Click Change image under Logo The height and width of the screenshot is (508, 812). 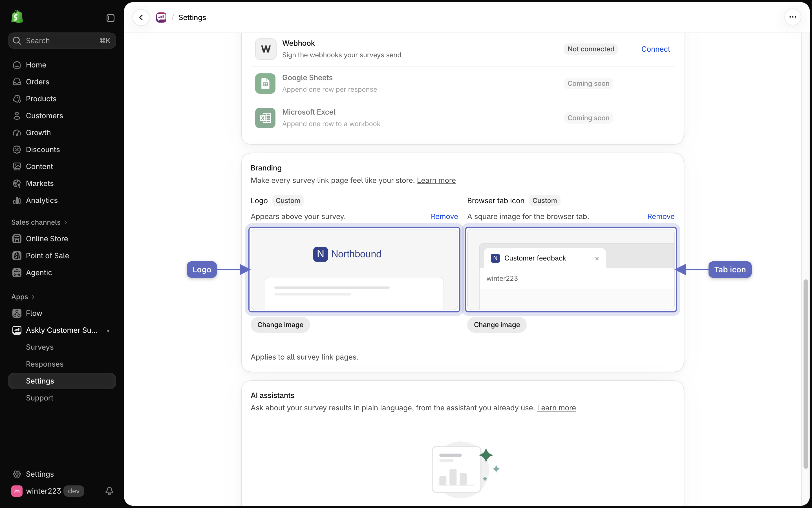tap(280, 325)
